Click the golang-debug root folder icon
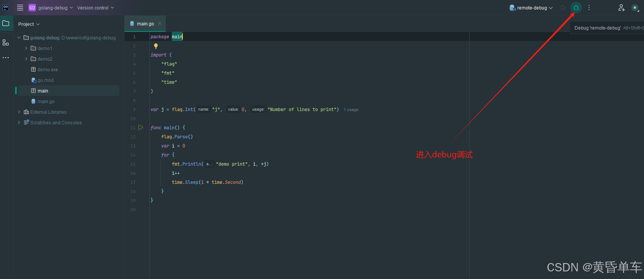The height and width of the screenshot is (279, 644). coord(26,38)
